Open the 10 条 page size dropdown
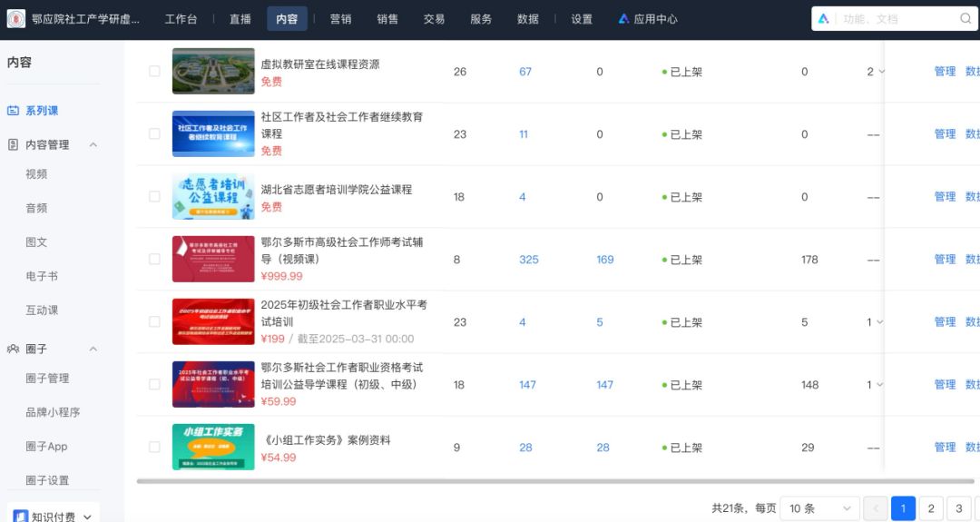980x522 pixels. click(819, 508)
